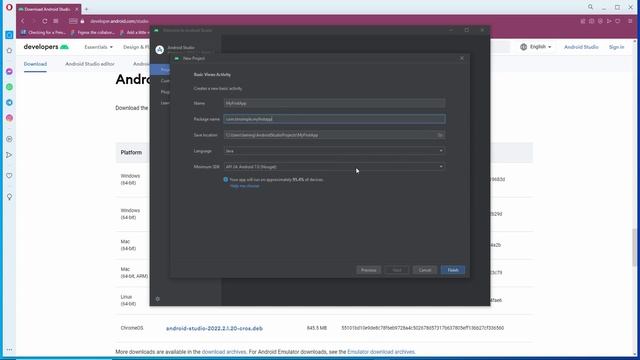
Task: Click the browser back arrow
Action: (x=23, y=21)
